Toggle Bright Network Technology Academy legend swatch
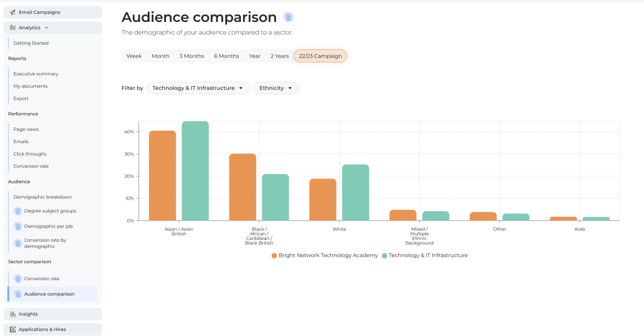The width and height of the screenshot is (644, 336). pyautogui.click(x=274, y=256)
